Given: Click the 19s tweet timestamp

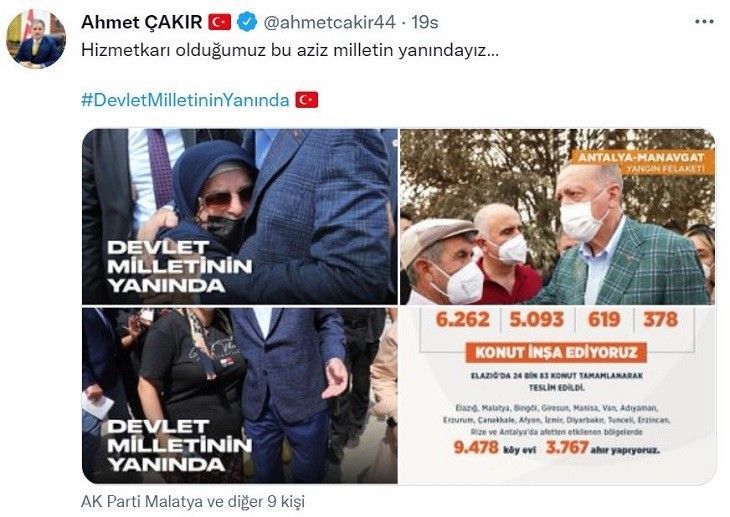Looking at the screenshot, I should click(x=425, y=22).
